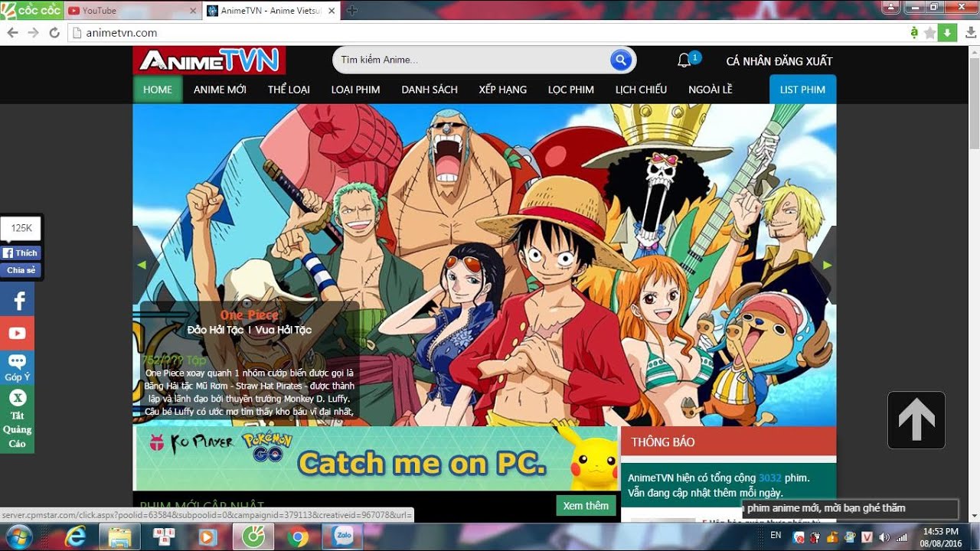Screen dimensions: 980x551
Task: Open the Zalo taskbar app
Action: (x=342, y=537)
